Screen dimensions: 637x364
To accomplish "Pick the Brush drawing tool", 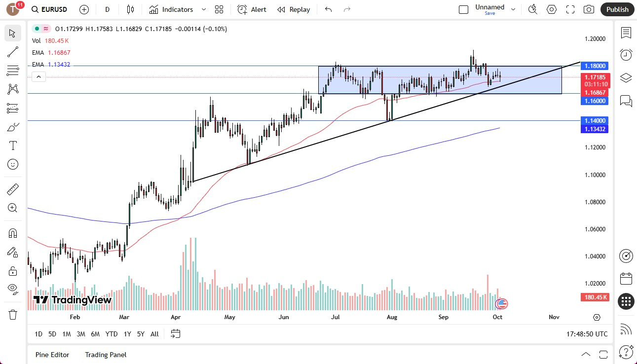I will click(x=13, y=127).
